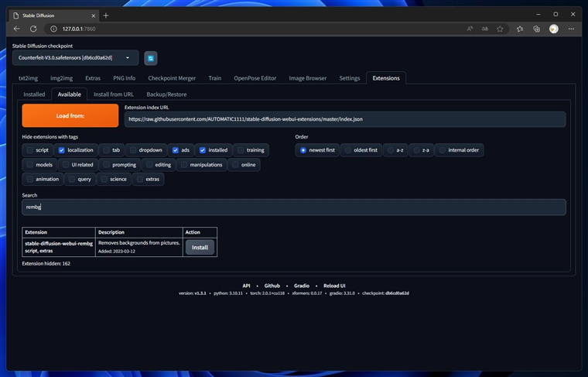Install the stable-diffusion-webui-rembg extension
Screen dimensions: 588x377
click(x=200, y=248)
